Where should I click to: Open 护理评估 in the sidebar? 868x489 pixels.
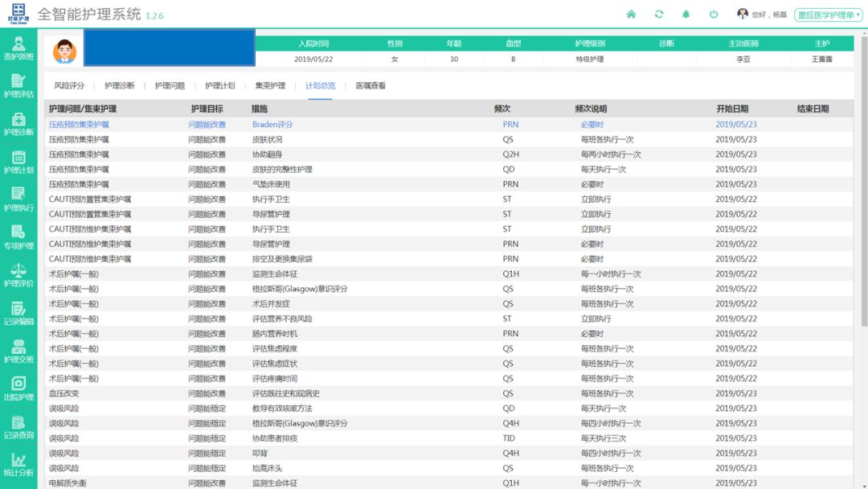(x=18, y=85)
